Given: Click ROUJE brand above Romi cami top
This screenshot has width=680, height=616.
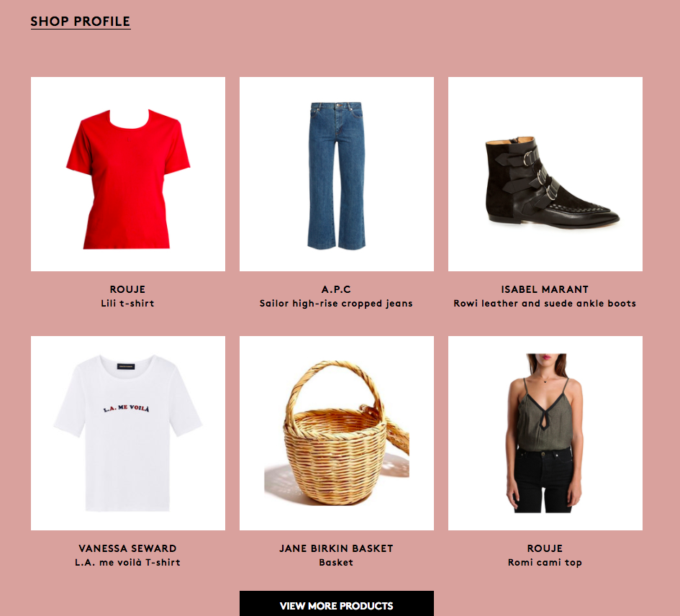Looking at the screenshot, I should tap(545, 548).
